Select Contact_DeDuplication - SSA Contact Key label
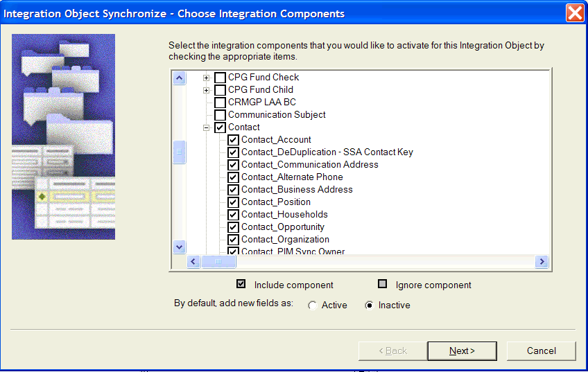The image size is (588, 372). pos(327,152)
